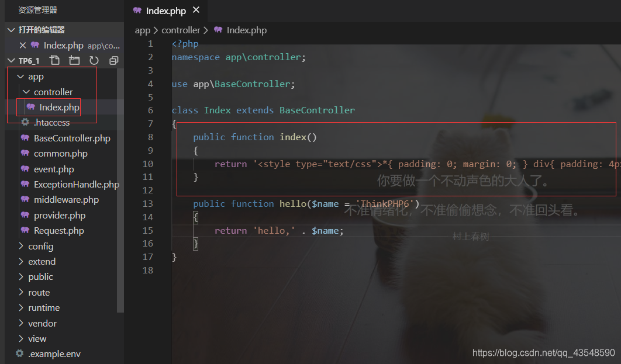Screen dimensions: 621x364
Task: Click the index() function name on line 8
Action: click(x=293, y=137)
